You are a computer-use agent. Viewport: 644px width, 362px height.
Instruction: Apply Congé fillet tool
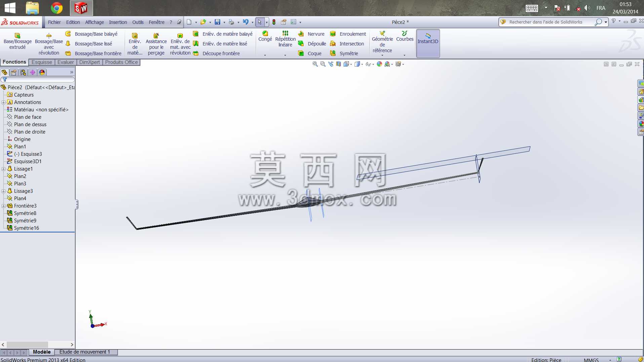[265, 36]
